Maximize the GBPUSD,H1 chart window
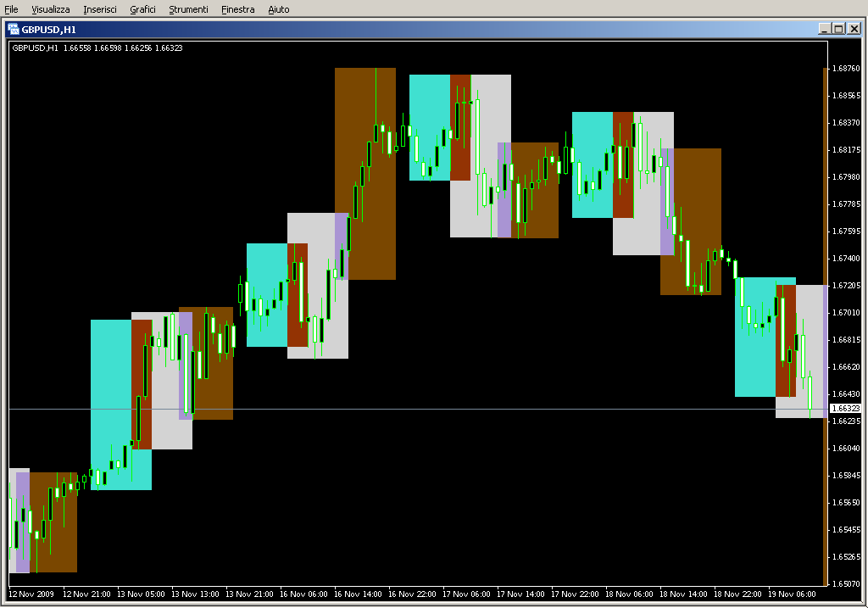This screenshot has height=608, width=868. pos(838,29)
